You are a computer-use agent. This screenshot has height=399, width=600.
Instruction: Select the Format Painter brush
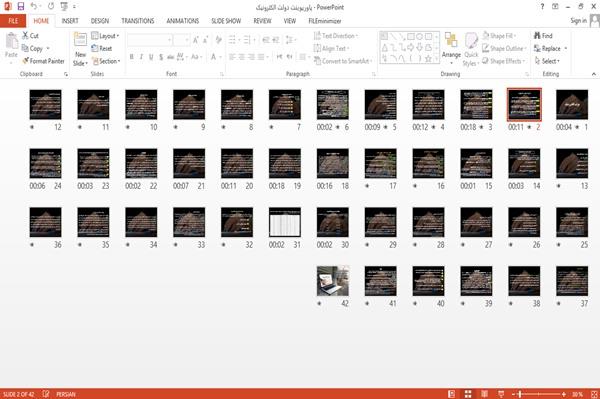click(x=43, y=61)
